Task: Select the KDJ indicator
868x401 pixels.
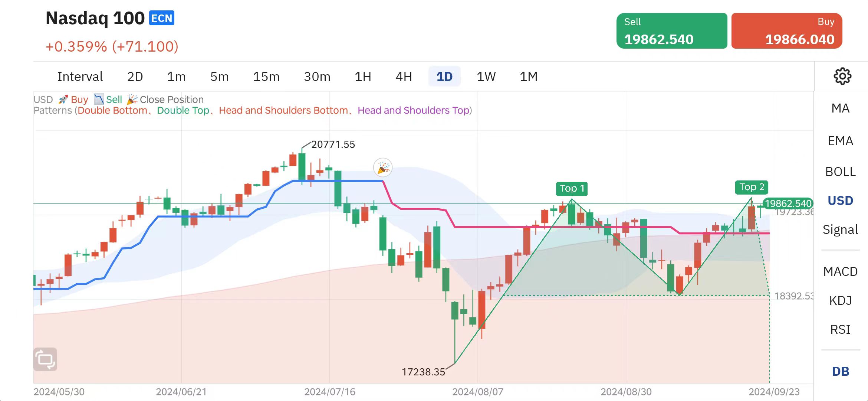Action: point(840,300)
